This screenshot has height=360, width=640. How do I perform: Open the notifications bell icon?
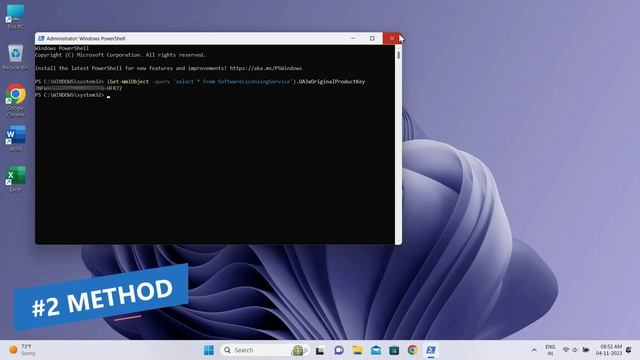629,350
